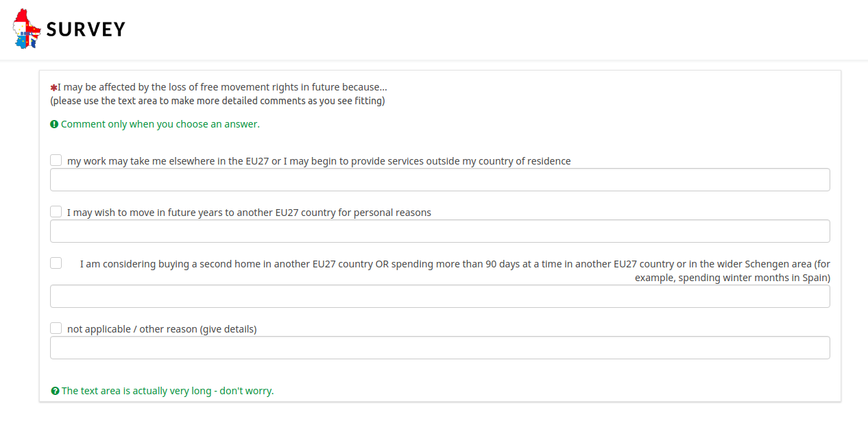Click the SURVEY header title text
The height and width of the screenshot is (421, 868).
86,29
